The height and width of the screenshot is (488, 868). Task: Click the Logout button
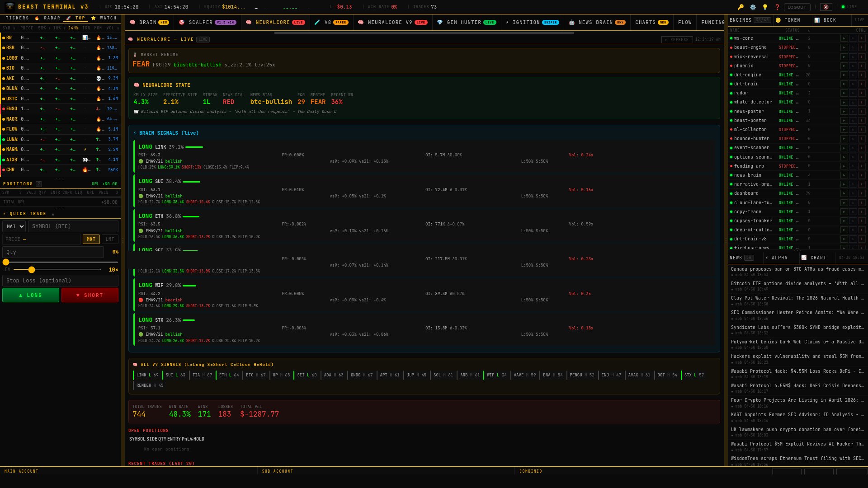pos(797,7)
